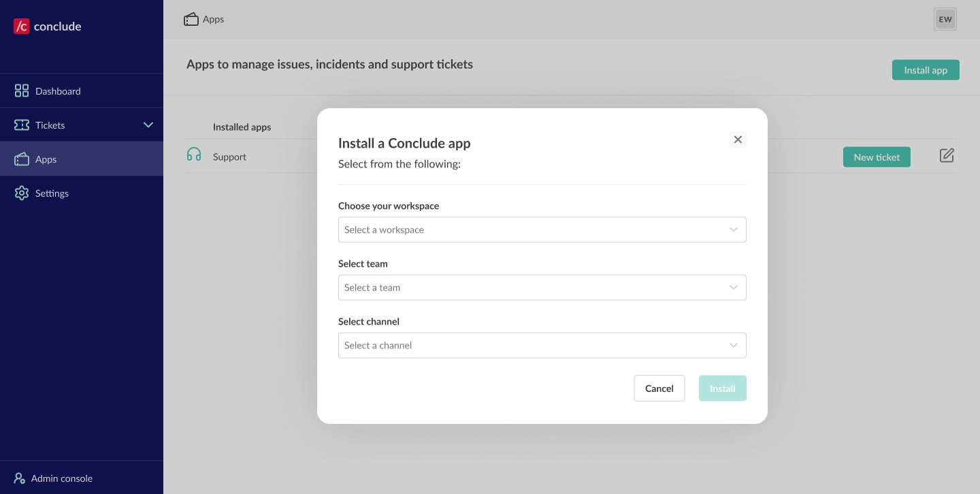Screen dimensions: 980x494
Task: Close the Install a Conclude app dialog
Action: (x=738, y=139)
